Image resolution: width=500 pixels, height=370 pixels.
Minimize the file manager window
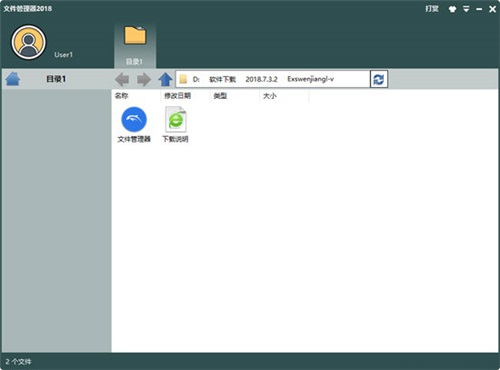[479, 9]
